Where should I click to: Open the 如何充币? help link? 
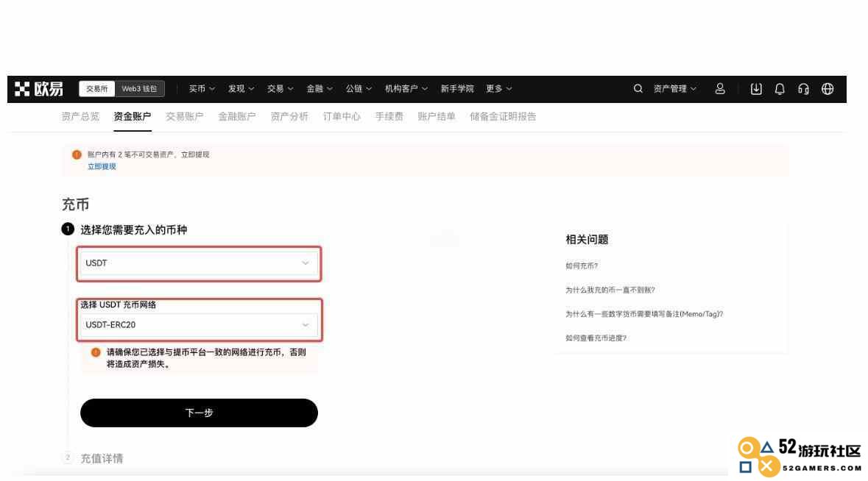[x=582, y=266]
